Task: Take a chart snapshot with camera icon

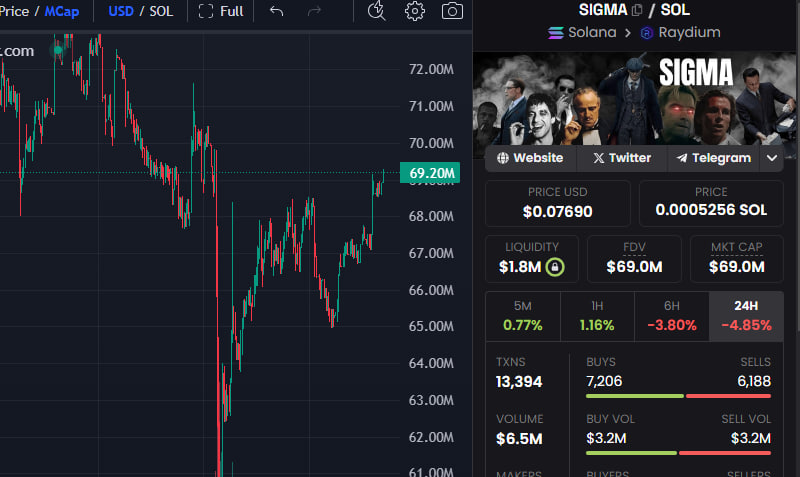Action: 452,11
